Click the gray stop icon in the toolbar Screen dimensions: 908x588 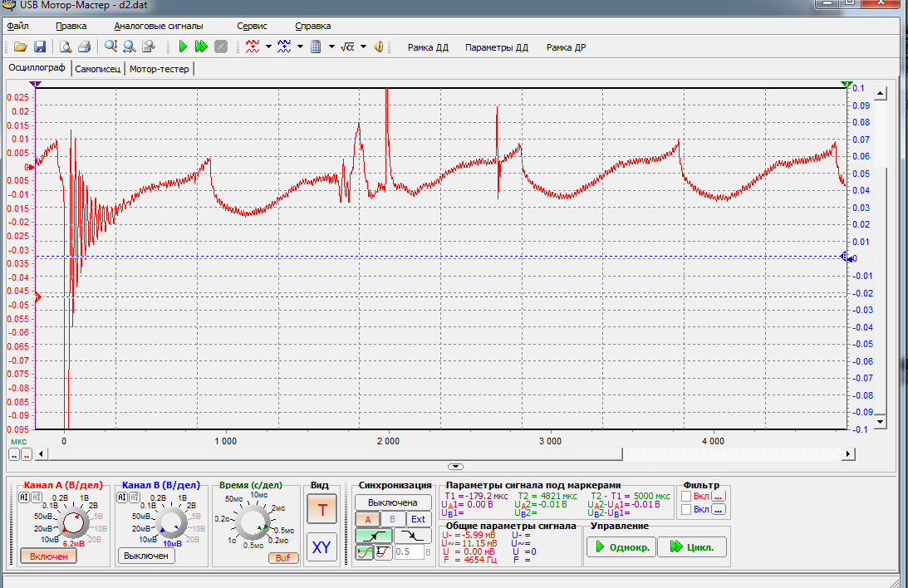(221, 47)
